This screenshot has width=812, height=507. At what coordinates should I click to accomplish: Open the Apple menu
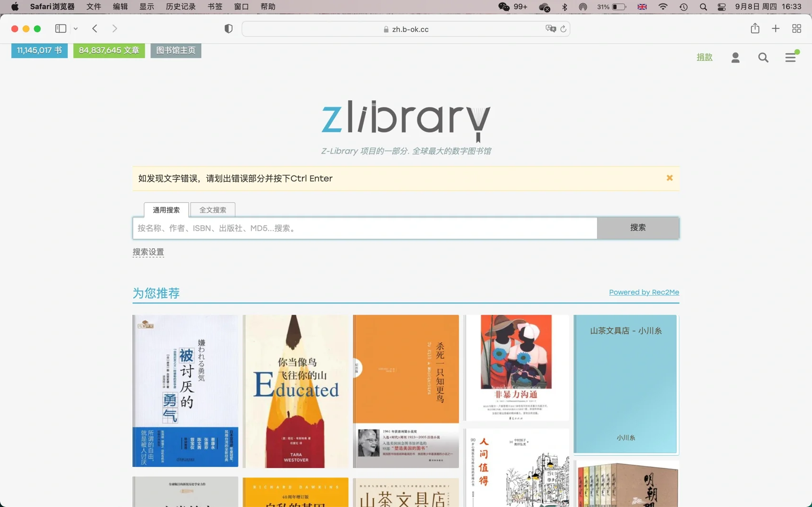point(15,7)
